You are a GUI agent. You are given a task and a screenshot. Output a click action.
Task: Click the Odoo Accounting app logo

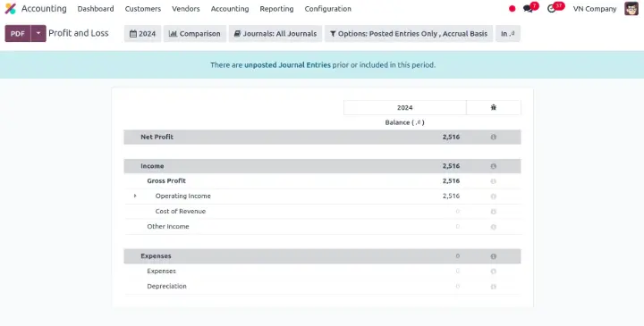(x=10, y=9)
